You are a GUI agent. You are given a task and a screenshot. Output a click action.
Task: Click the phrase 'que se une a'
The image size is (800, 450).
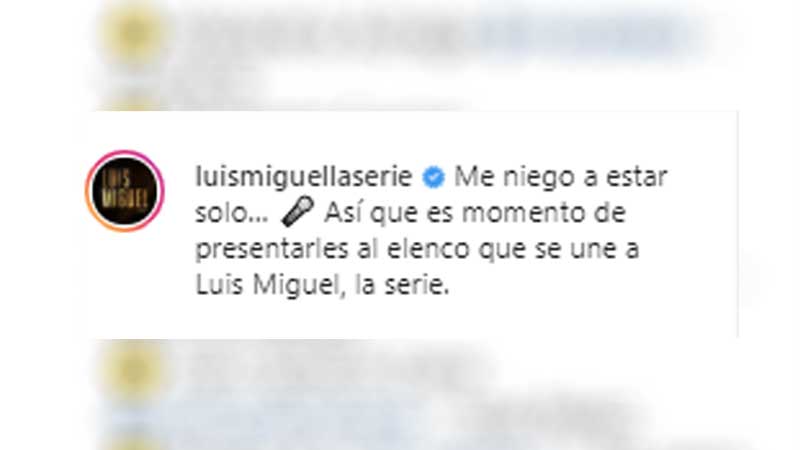click(558, 249)
